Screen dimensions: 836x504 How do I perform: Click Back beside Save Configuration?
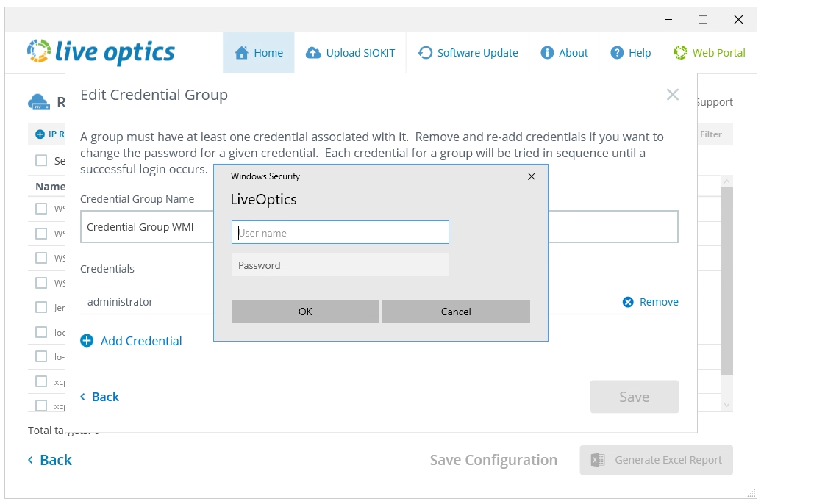click(50, 460)
